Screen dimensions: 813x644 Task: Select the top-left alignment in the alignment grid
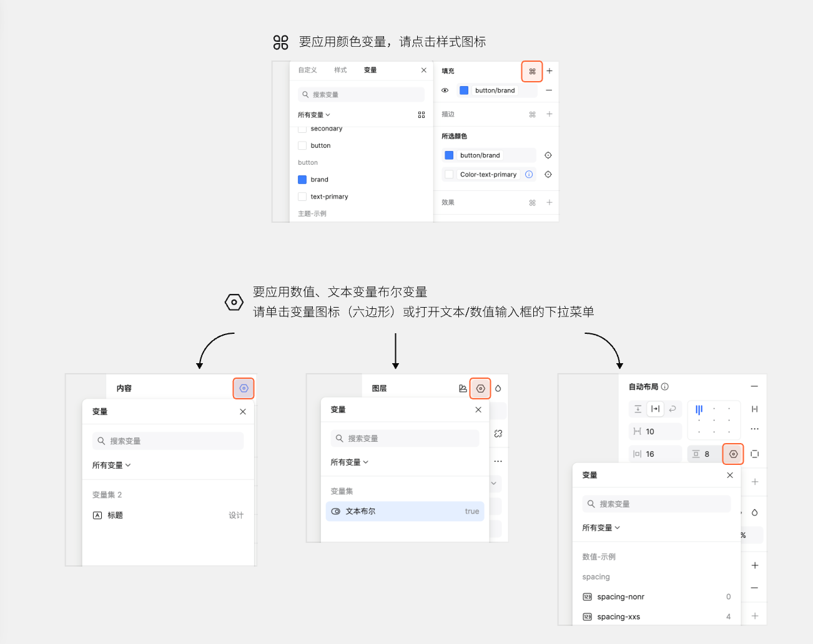tap(699, 409)
